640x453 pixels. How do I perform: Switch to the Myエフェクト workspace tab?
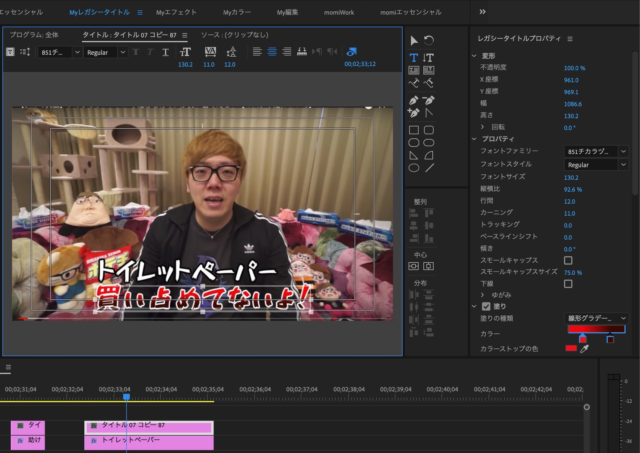(176, 11)
